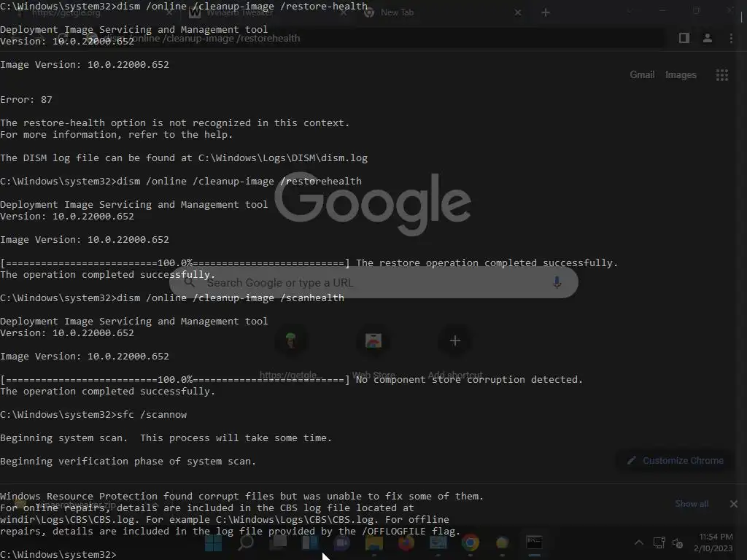Click the muted volume tray icon

coord(678,542)
